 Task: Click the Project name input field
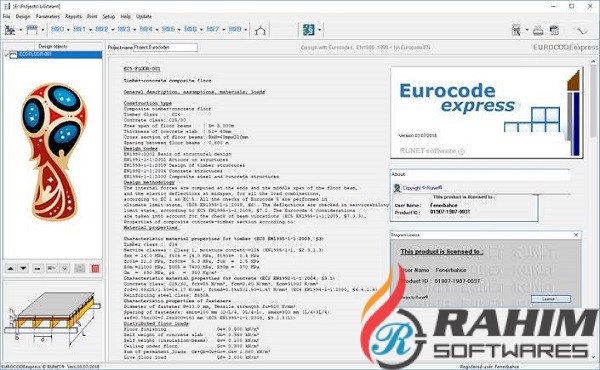[x=165, y=47]
